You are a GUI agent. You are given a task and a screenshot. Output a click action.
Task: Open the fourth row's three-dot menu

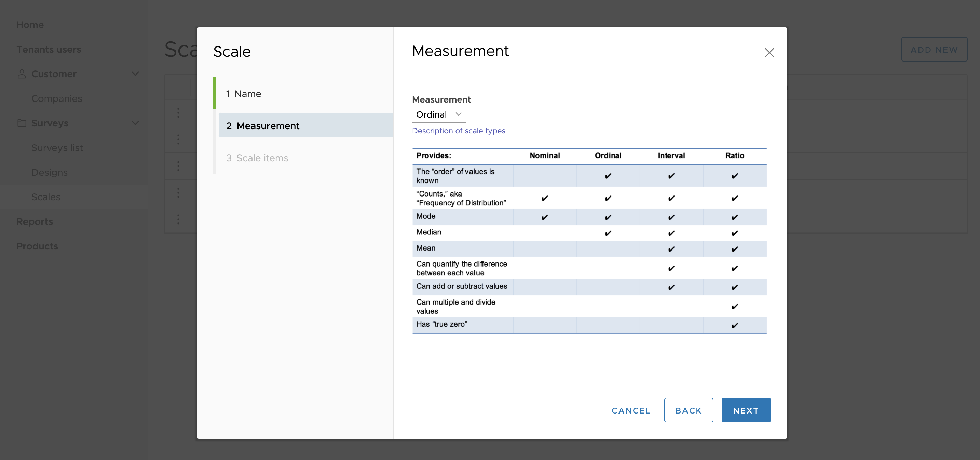click(x=178, y=192)
